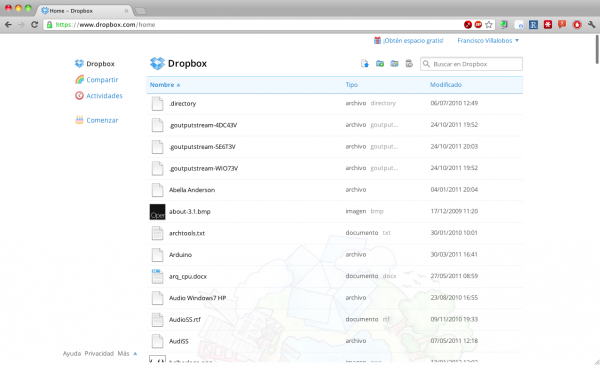Screen dimensions: 600x365
Task: Open Actividades in the sidebar
Action: pos(99,96)
